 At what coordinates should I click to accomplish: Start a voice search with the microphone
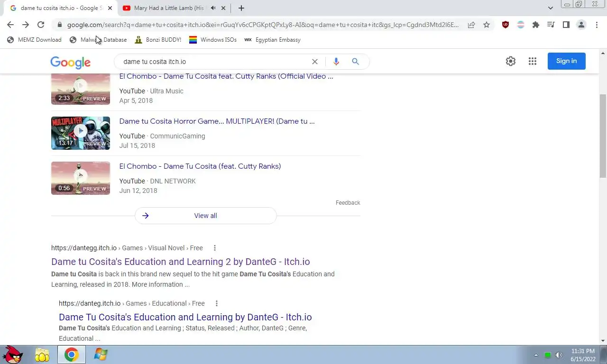coord(336,62)
